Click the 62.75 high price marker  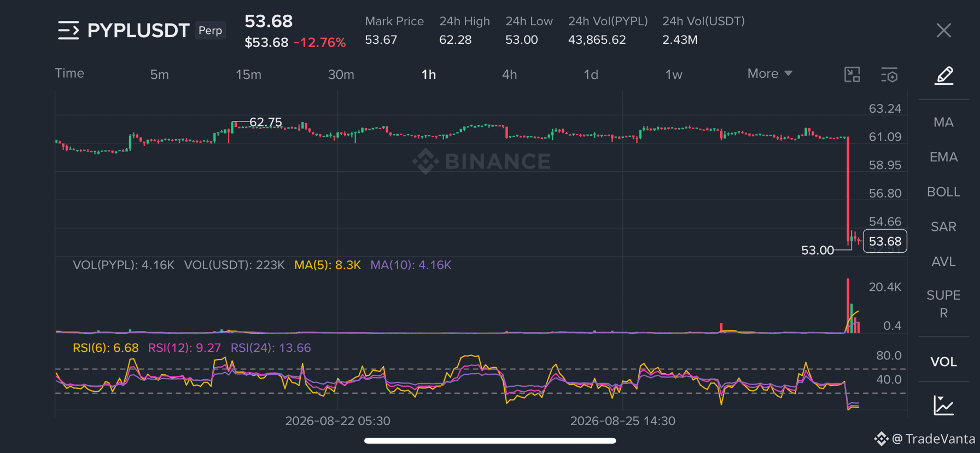click(x=266, y=122)
